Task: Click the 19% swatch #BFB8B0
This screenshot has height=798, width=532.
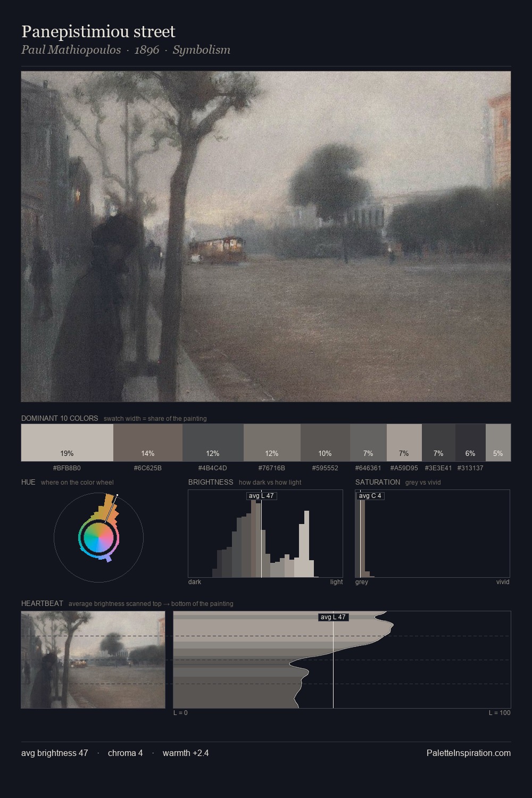Action: pyautogui.click(x=67, y=443)
